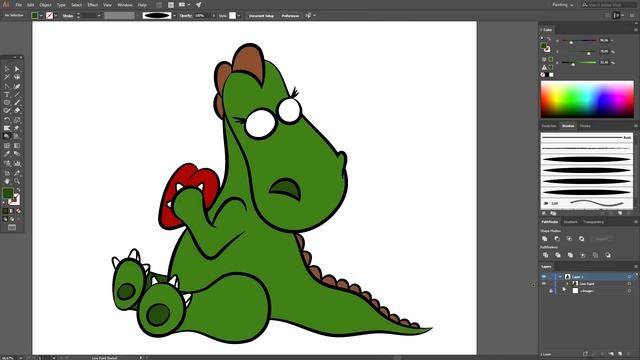This screenshot has width=640, height=360.
Task: Click the Minus Back pathfinder icon
Action: (608, 255)
